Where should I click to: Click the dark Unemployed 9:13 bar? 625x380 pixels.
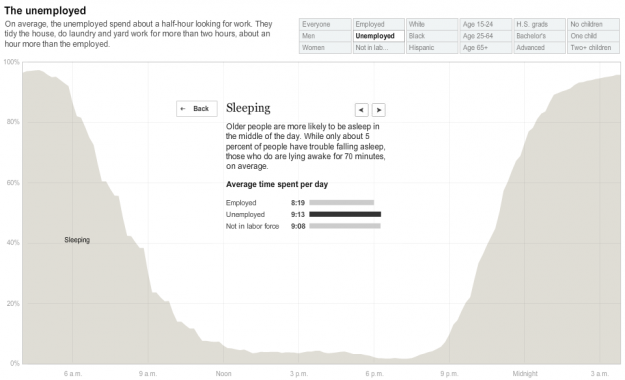pos(345,214)
